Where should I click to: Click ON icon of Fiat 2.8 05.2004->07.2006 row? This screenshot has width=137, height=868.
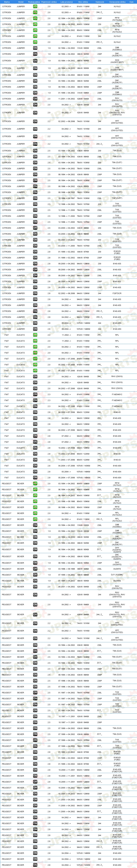(35, 478)
